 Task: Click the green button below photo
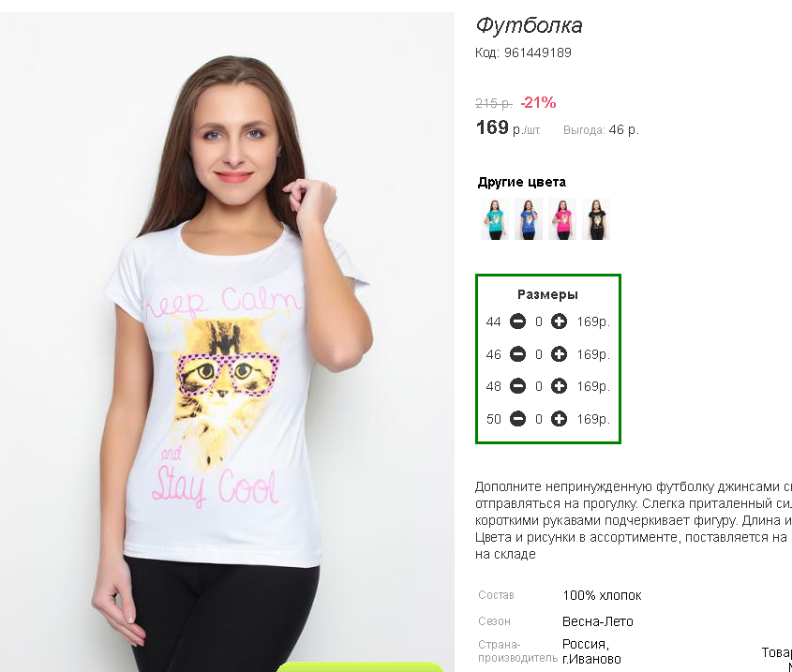click(360, 666)
